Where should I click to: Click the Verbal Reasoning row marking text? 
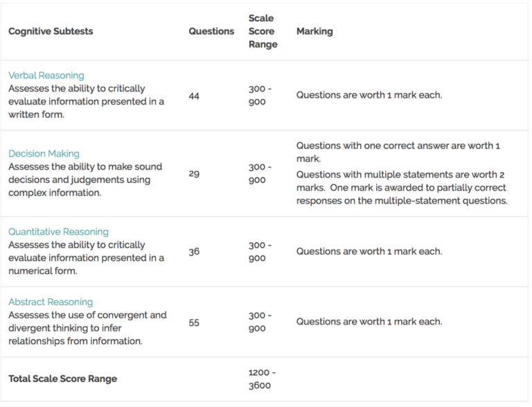369,96
